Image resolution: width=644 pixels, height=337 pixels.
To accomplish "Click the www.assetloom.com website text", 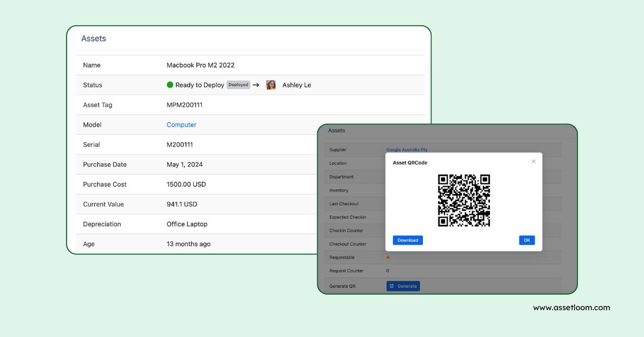I will pos(572,307).
